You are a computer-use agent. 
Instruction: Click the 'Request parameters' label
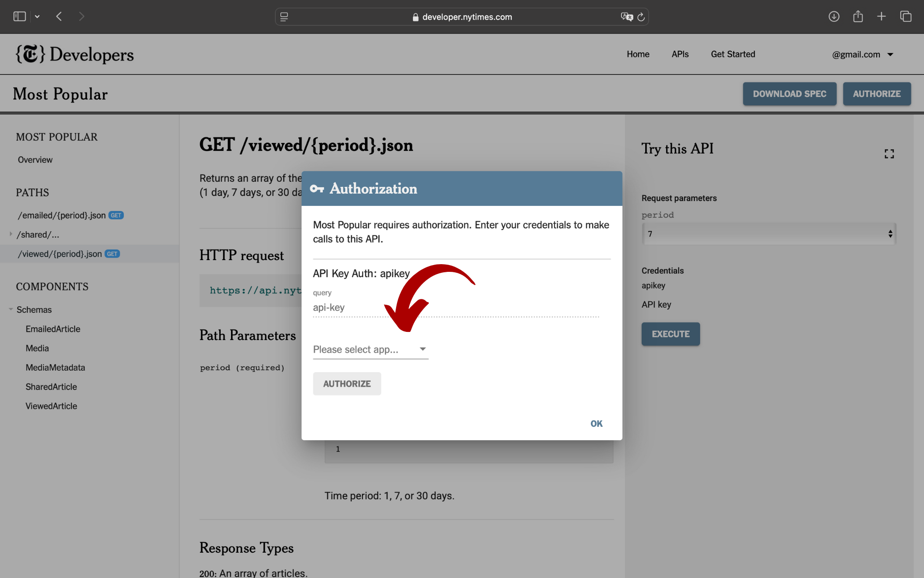[679, 198]
